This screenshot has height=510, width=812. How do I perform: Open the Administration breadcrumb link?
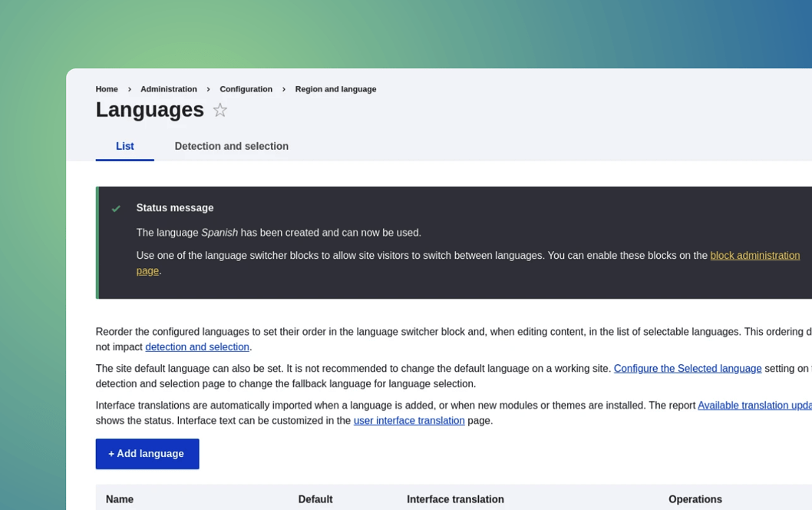pyautogui.click(x=168, y=89)
